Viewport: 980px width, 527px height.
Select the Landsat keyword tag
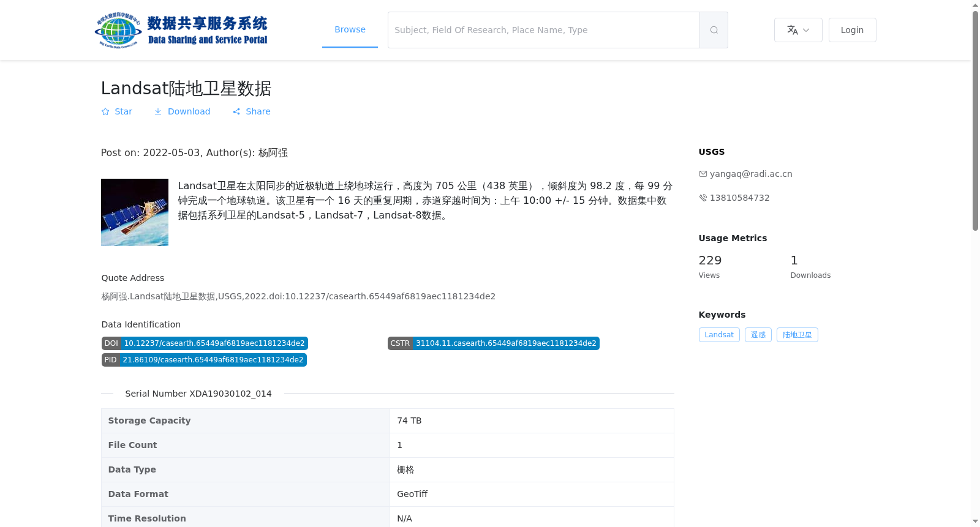(x=719, y=335)
